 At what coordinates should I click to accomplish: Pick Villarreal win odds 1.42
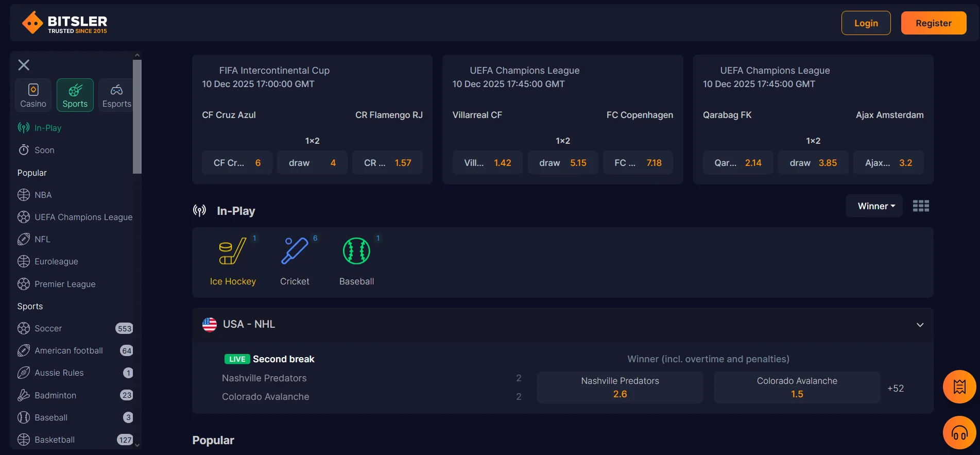tap(487, 163)
